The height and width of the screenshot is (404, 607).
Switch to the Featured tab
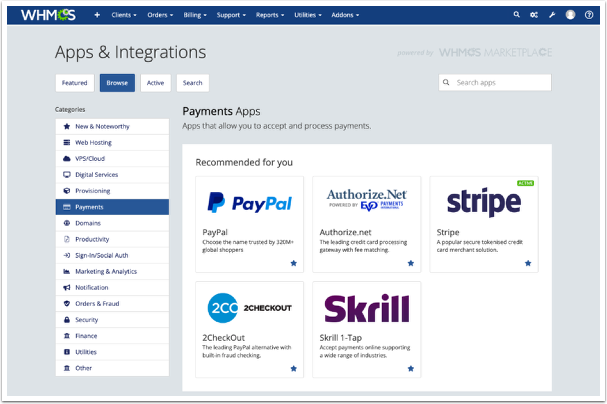pos(75,83)
